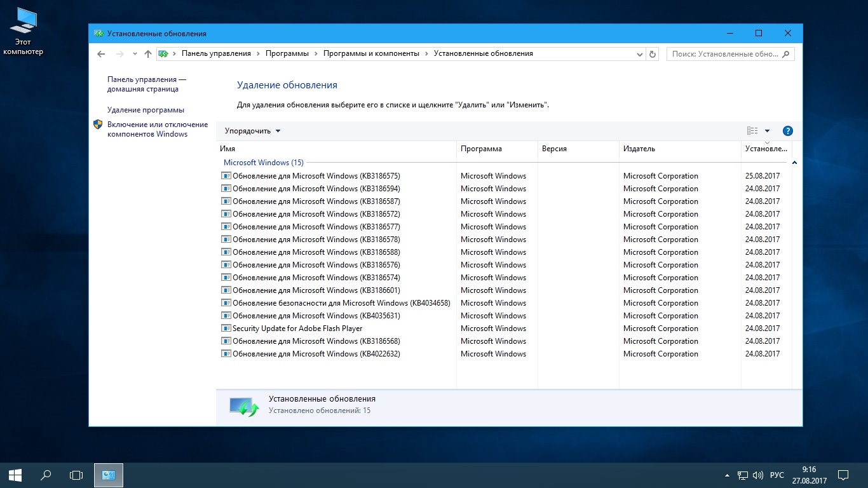Screen dimensions: 868x488
Task: Open taskbar search
Action: tap(46, 475)
